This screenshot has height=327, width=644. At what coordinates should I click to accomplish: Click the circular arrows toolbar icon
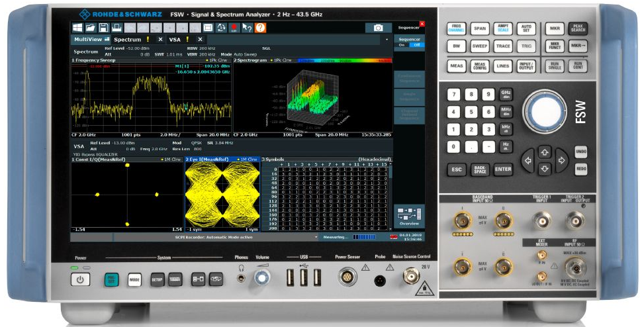pos(221,28)
